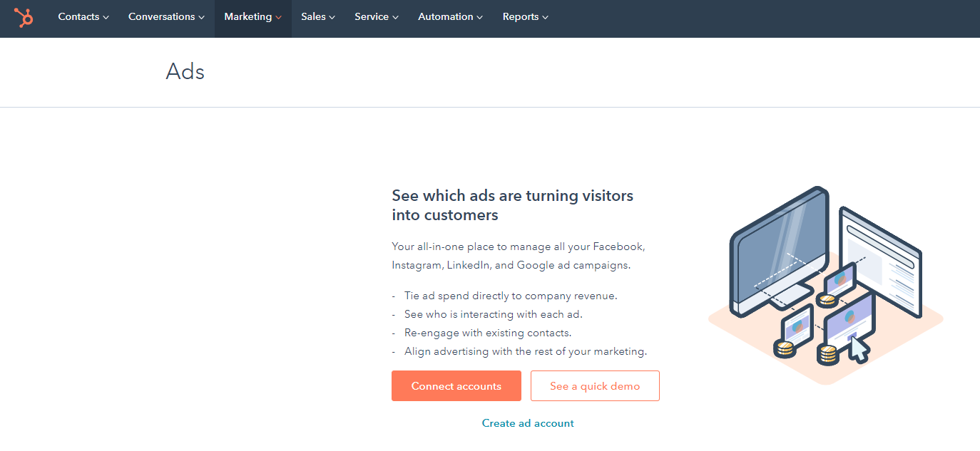Expand the Sales dropdown arrow
This screenshot has height=451, width=980.
point(332,17)
